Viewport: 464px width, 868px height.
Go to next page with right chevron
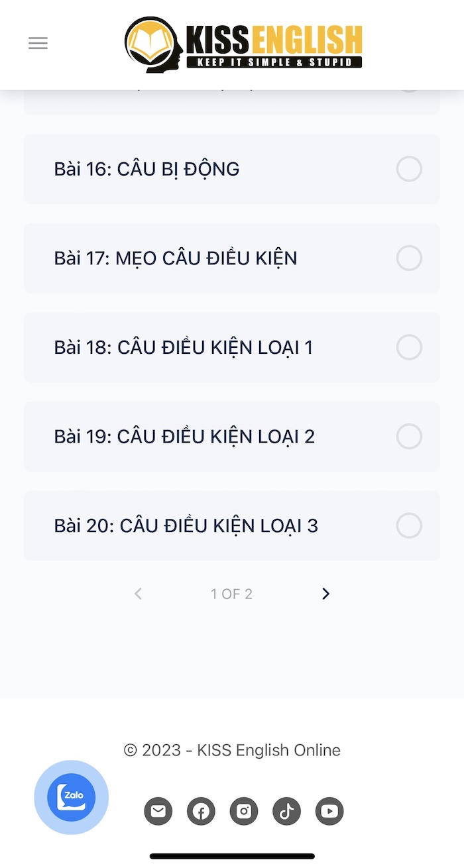tap(325, 594)
